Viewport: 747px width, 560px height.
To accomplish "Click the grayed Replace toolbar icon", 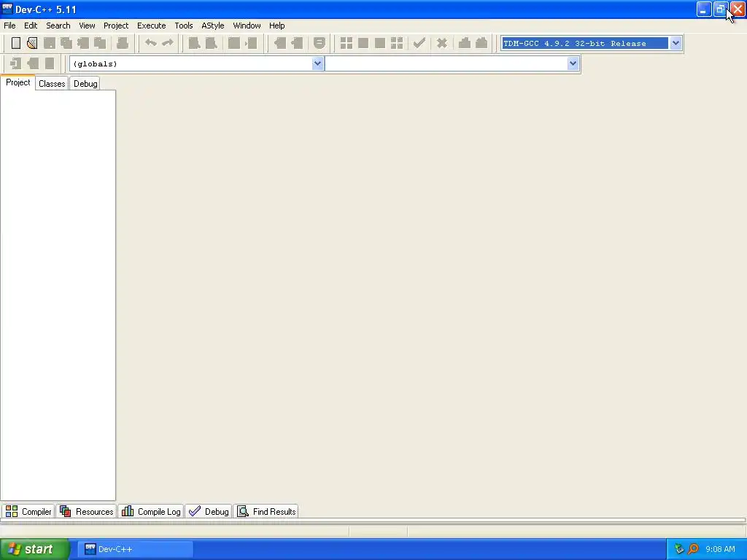I will 211,43.
